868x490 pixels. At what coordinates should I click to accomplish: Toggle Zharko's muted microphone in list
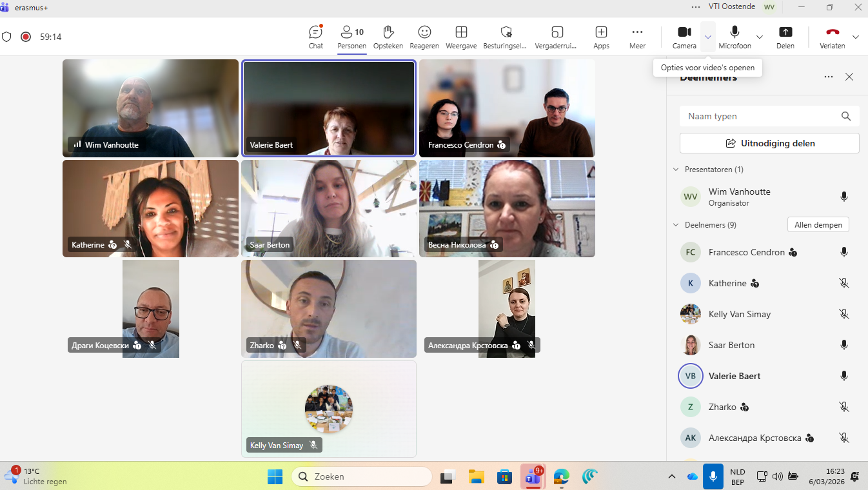pos(843,407)
